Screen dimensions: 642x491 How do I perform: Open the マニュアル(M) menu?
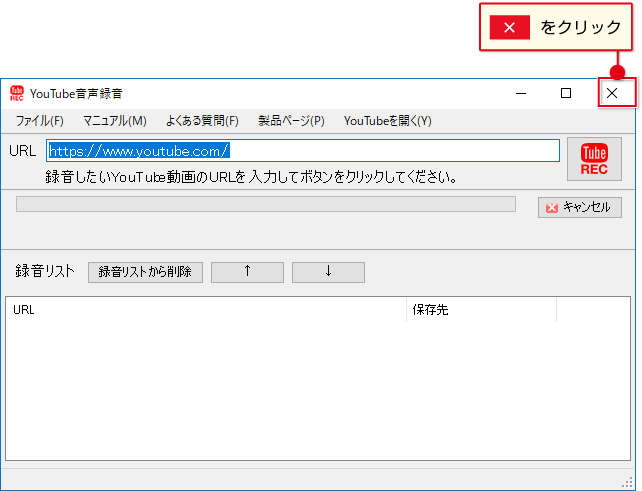pos(115,121)
